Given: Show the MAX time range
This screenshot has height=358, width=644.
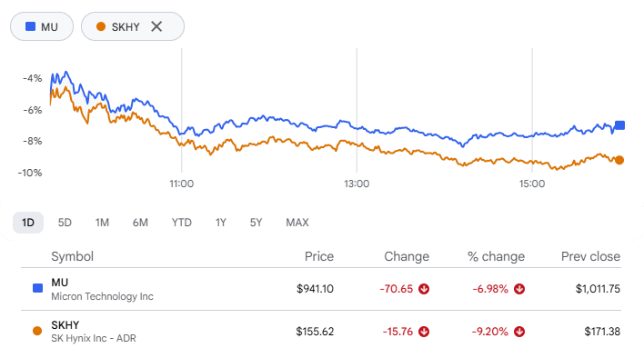Looking at the screenshot, I should 297,223.
